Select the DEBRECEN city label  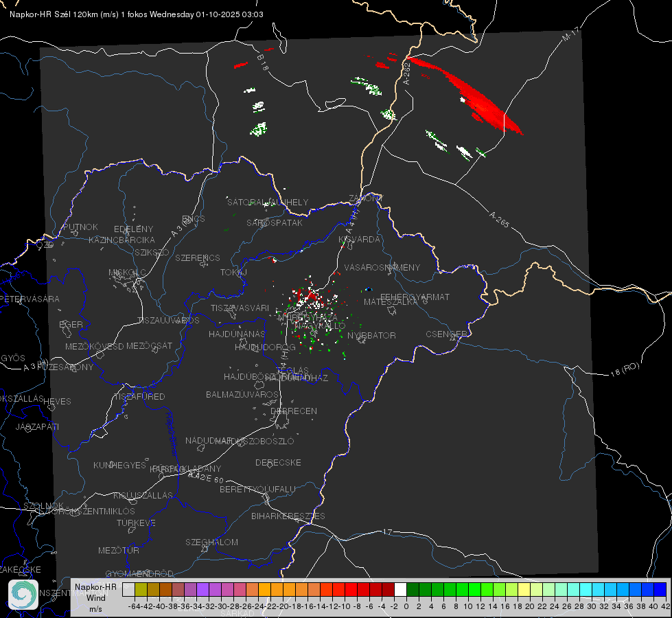(x=294, y=411)
